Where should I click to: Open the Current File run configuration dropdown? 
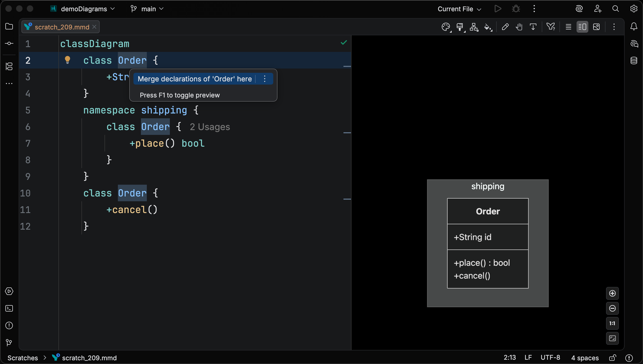click(x=459, y=9)
